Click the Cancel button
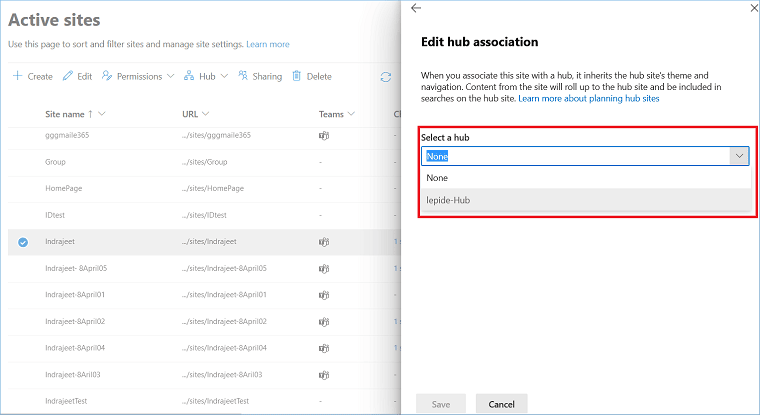Viewport: 760px width, 415px height. 501,404
